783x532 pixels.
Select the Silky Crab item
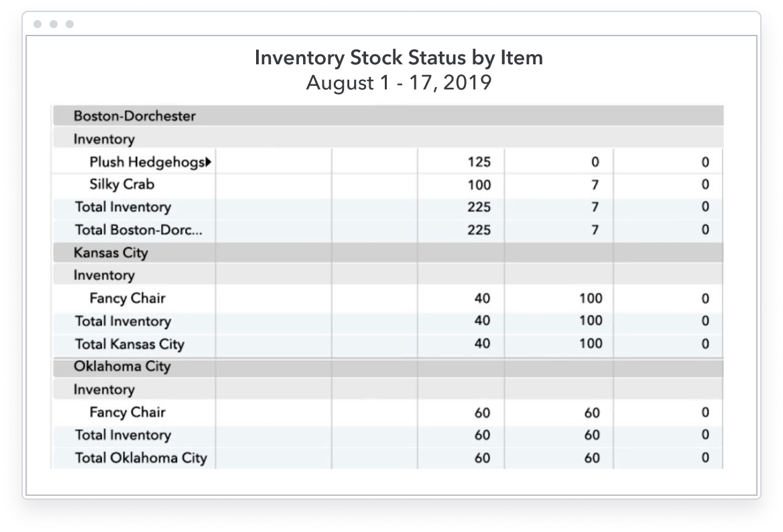pos(122,184)
